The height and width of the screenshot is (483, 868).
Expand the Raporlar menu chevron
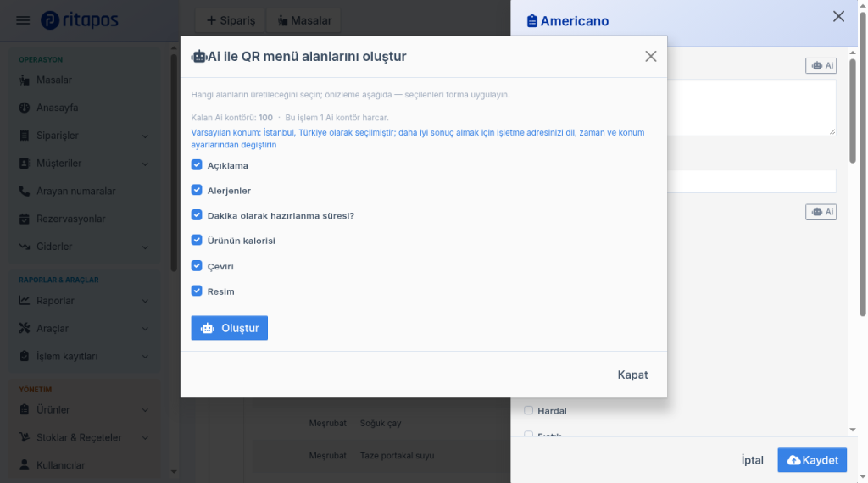pos(145,301)
